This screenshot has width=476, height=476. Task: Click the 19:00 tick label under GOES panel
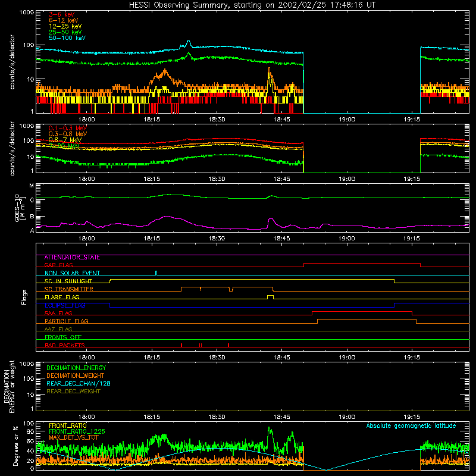tap(347, 239)
